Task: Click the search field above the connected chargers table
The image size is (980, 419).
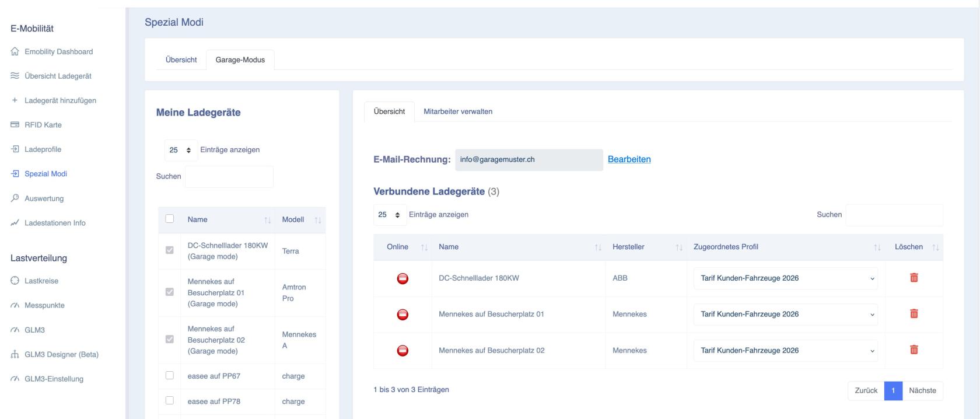Action: coord(894,215)
